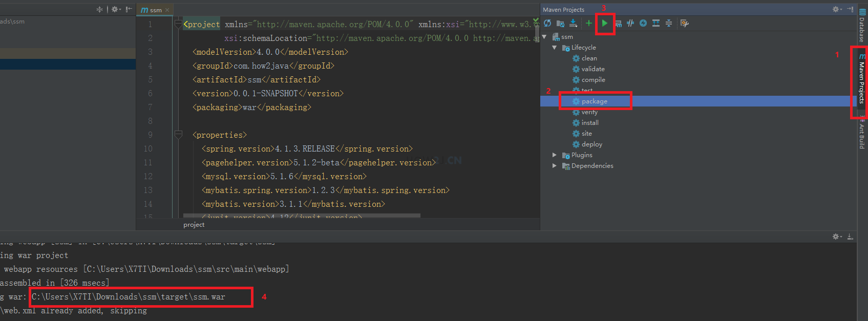Hide the Maven Projects panel
The image size is (868, 321).
pos(850,9)
